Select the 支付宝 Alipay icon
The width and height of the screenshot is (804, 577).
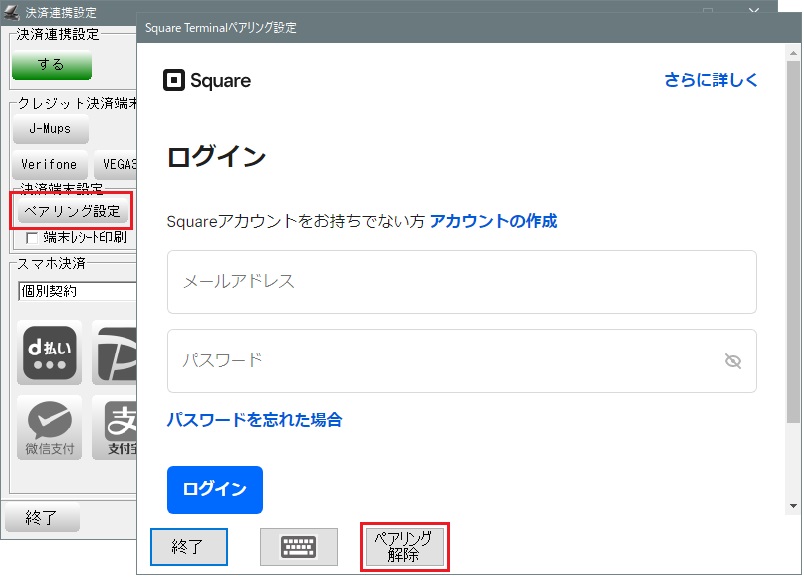[114, 428]
